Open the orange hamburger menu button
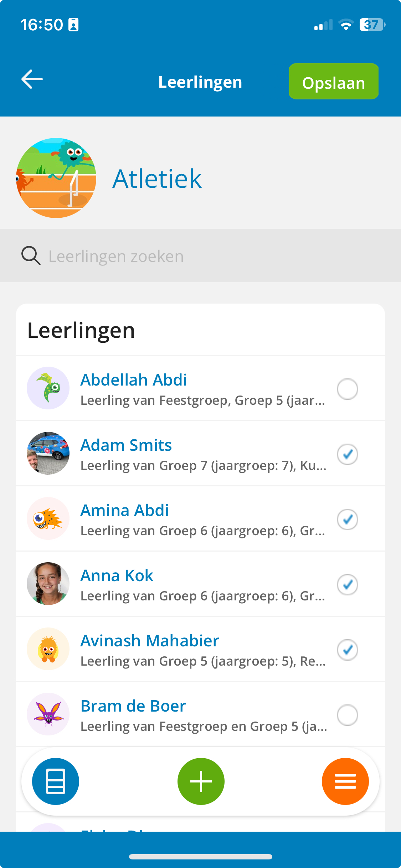Screen dimensions: 401x868 345,781
